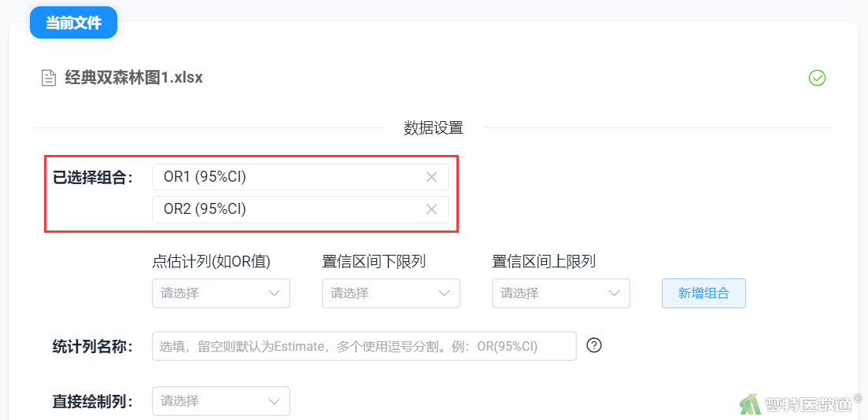Click the 数据设置 section heading
Viewport: 868px width, 420px height.
[x=434, y=128]
